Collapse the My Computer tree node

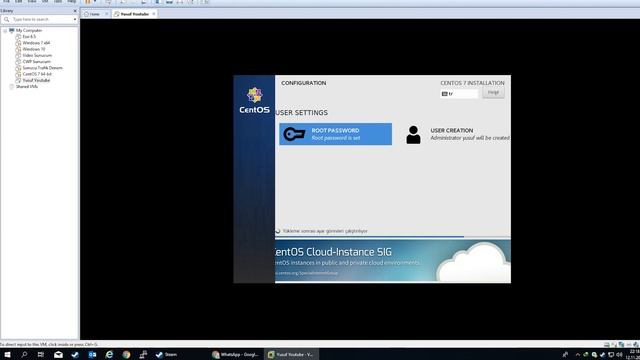(x=5, y=31)
